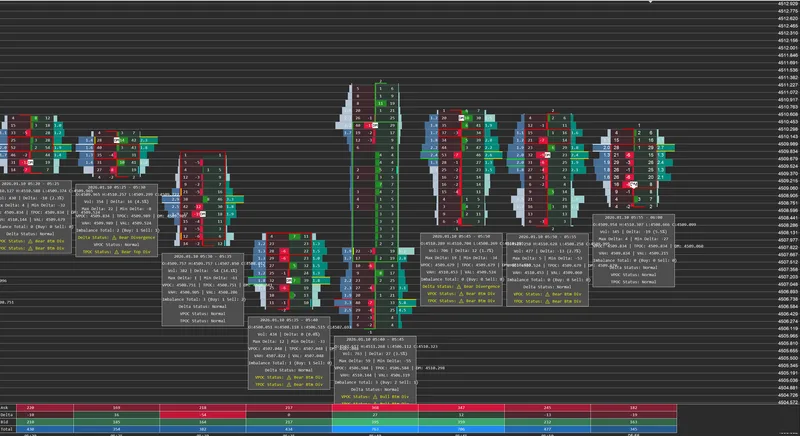Click Bid cell showing 164

coord(203,422)
